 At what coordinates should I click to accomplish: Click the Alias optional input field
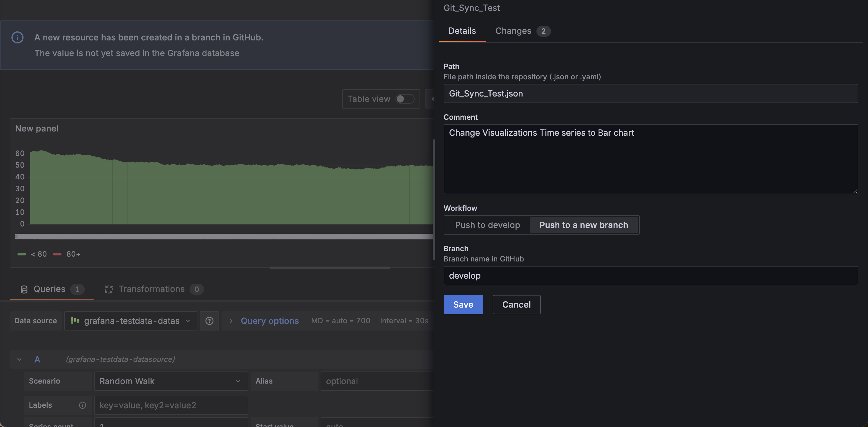[377, 381]
